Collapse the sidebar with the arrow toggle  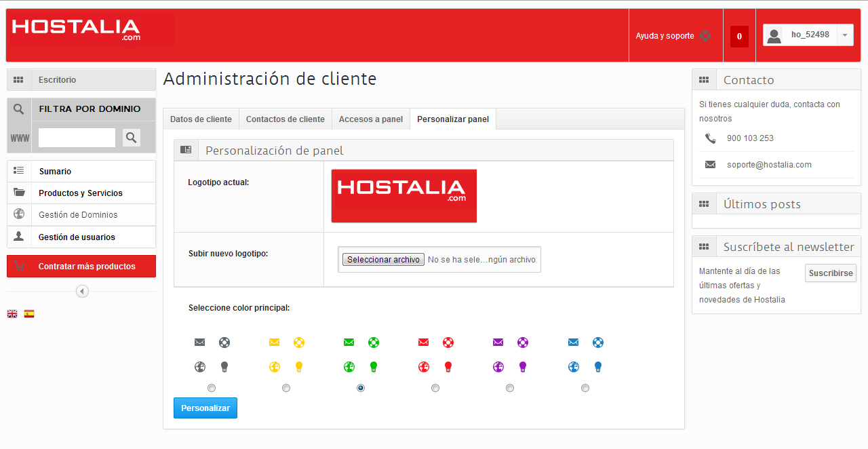tap(82, 292)
